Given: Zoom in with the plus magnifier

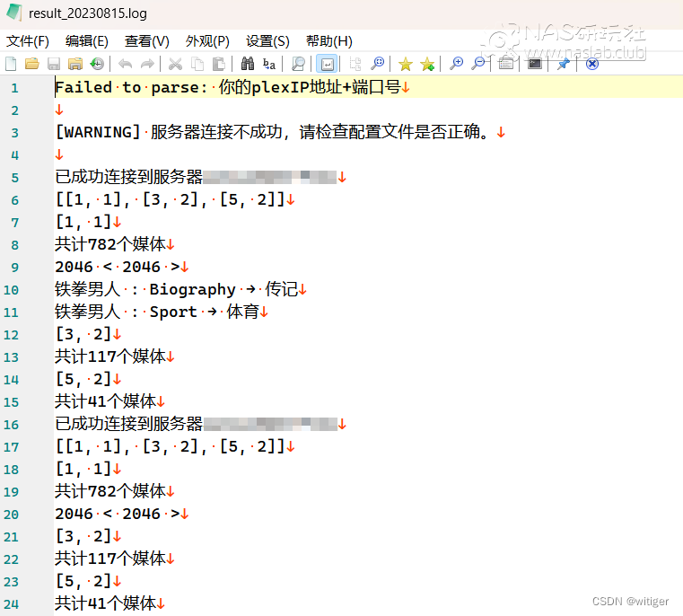Looking at the screenshot, I should point(456,64).
